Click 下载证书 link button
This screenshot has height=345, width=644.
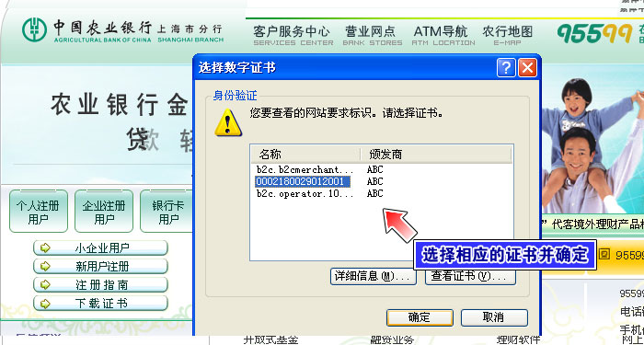pos(100,304)
